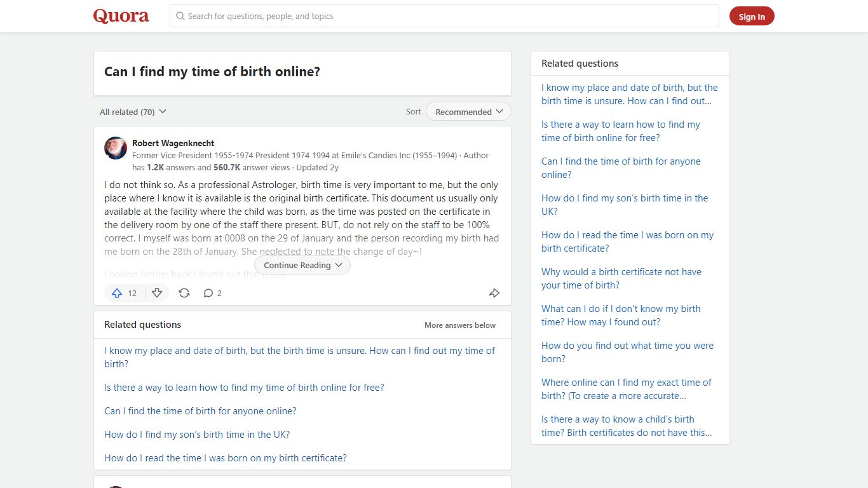Image resolution: width=868 pixels, height=488 pixels.
Task: Open main-column 'find my time of birth online for free' link
Action: pos(244,388)
